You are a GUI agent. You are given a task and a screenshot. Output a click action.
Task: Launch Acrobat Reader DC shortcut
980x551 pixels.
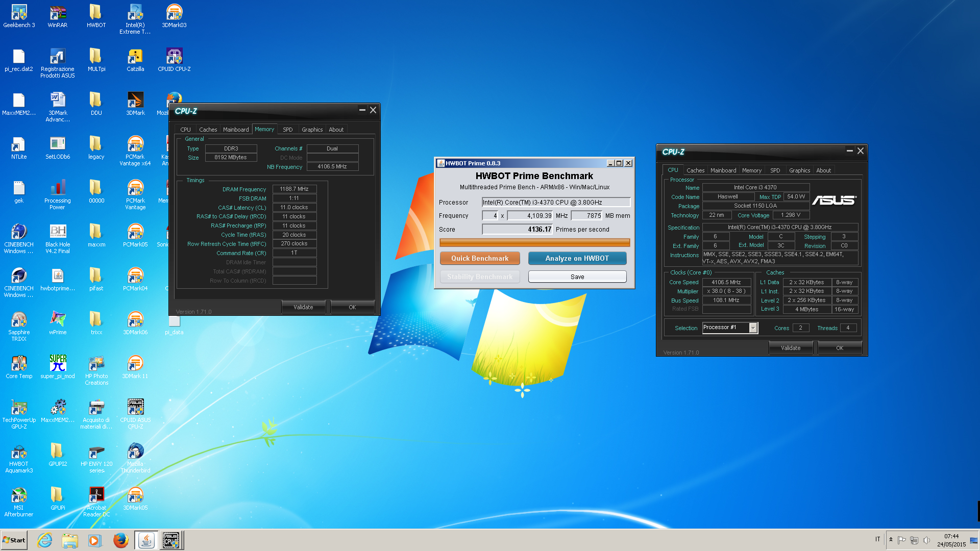pyautogui.click(x=96, y=502)
